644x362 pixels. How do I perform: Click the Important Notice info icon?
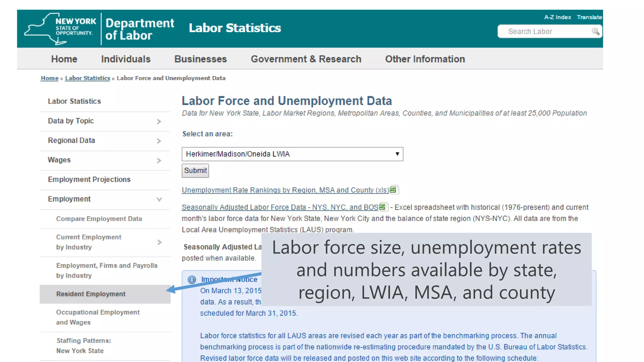[x=192, y=279]
